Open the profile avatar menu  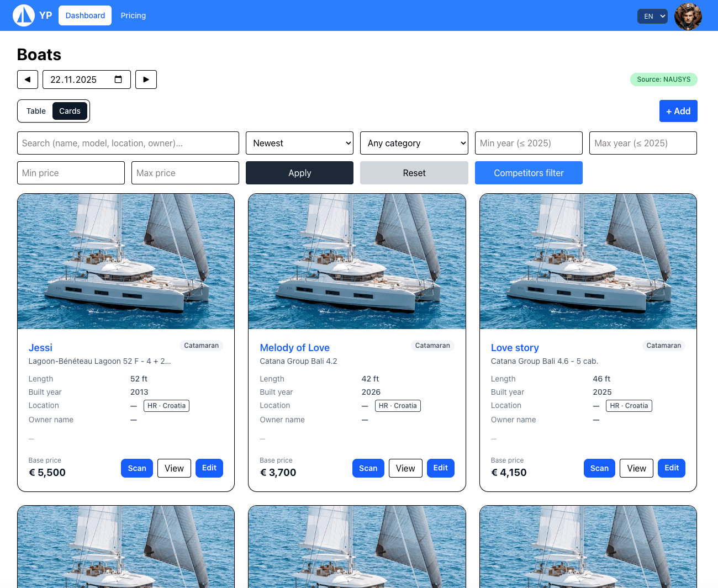pyautogui.click(x=688, y=15)
